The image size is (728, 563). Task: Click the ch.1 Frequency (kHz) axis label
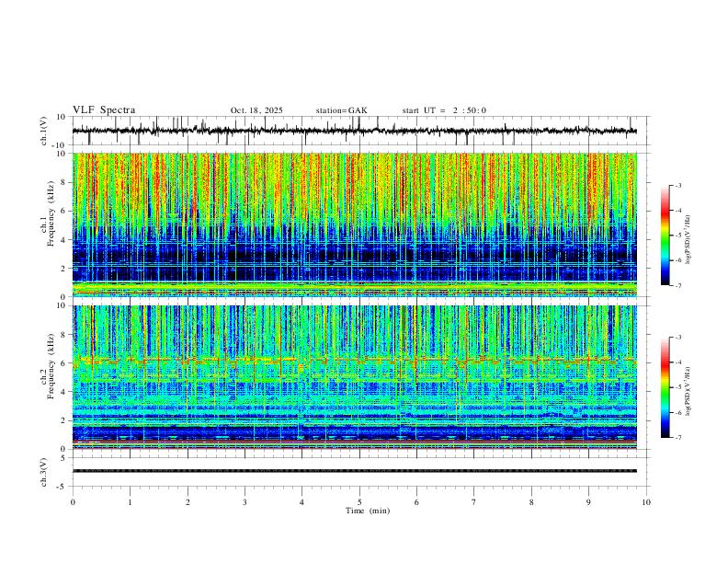pos(48,224)
